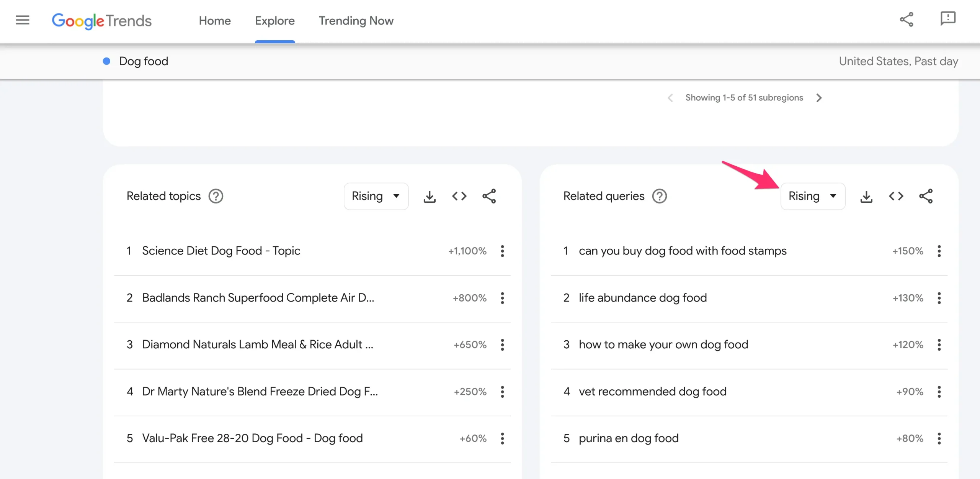Switch to the Trending Now tab
The height and width of the screenshot is (479, 980).
[356, 21]
